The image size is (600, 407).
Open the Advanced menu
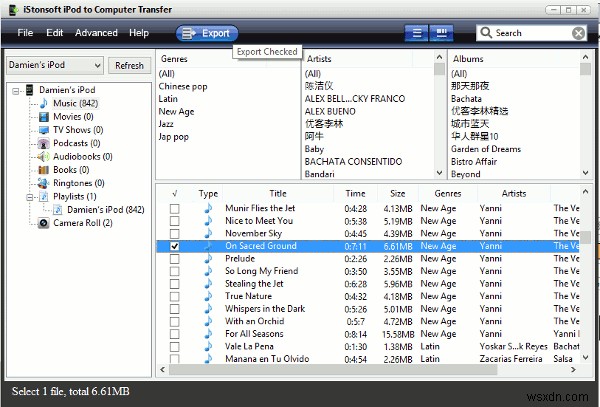pyautogui.click(x=96, y=33)
